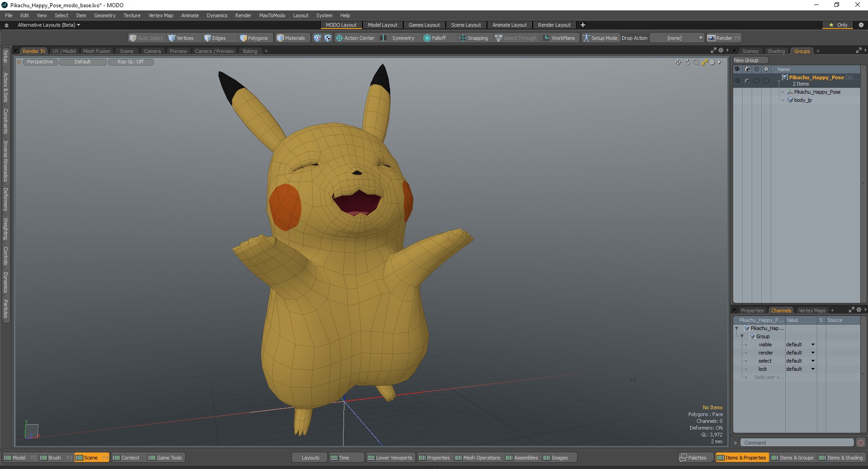Click the yellow maximize viewport arrow icon

704,62
